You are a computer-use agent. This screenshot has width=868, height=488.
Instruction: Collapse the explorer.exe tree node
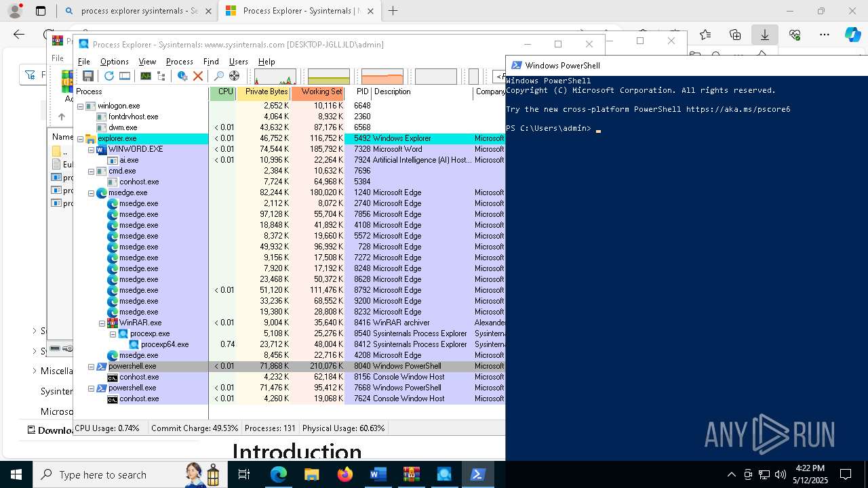(80, 138)
